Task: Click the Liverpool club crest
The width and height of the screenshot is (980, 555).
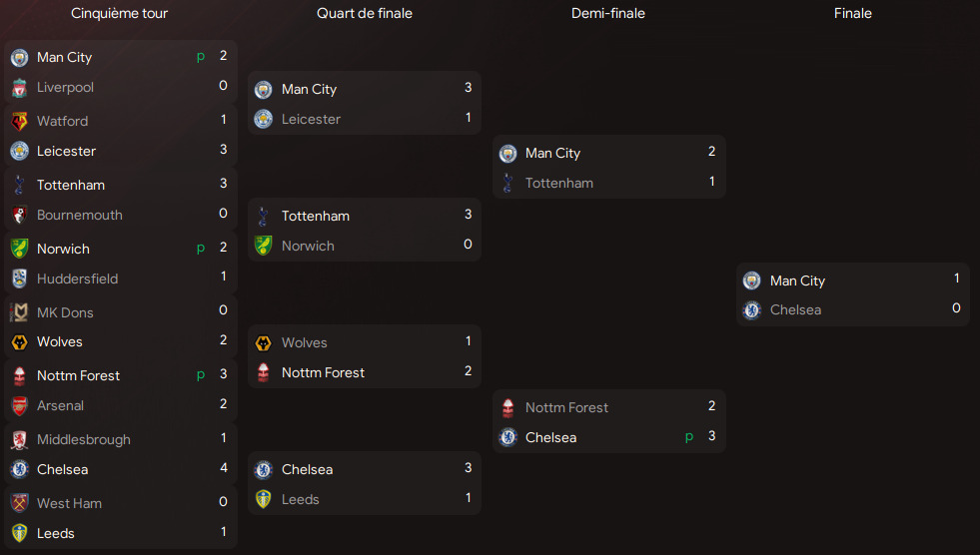Action: tap(19, 88)
